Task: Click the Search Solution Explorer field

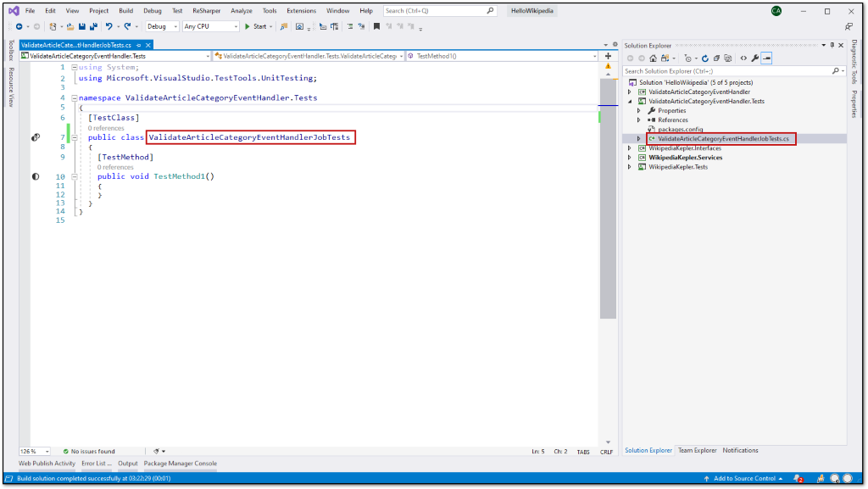Action: tap(735, 71)
